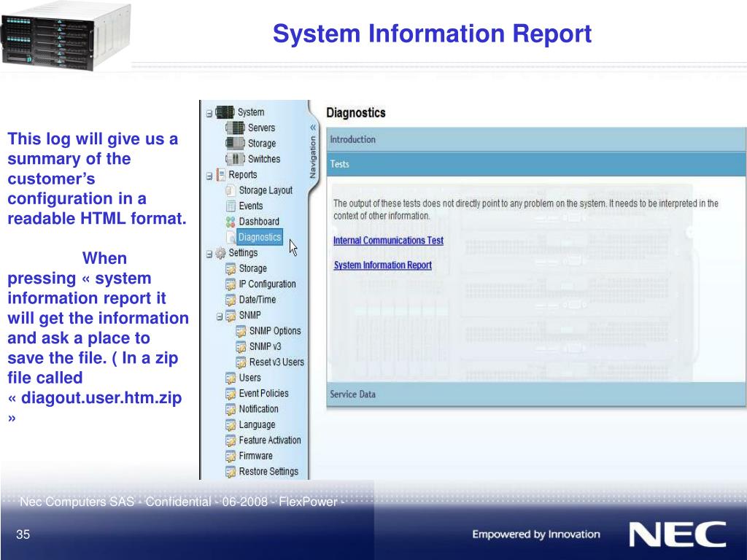Viewport: 747px width, 560px height.
Task: Click the SNMP folder icon
Action: point(231,316)
